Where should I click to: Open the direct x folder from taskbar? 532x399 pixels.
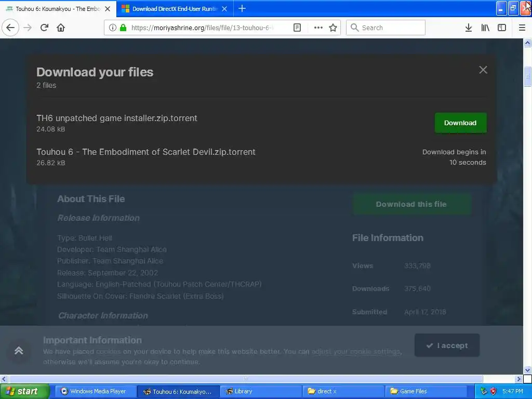[x=343, y=391]
